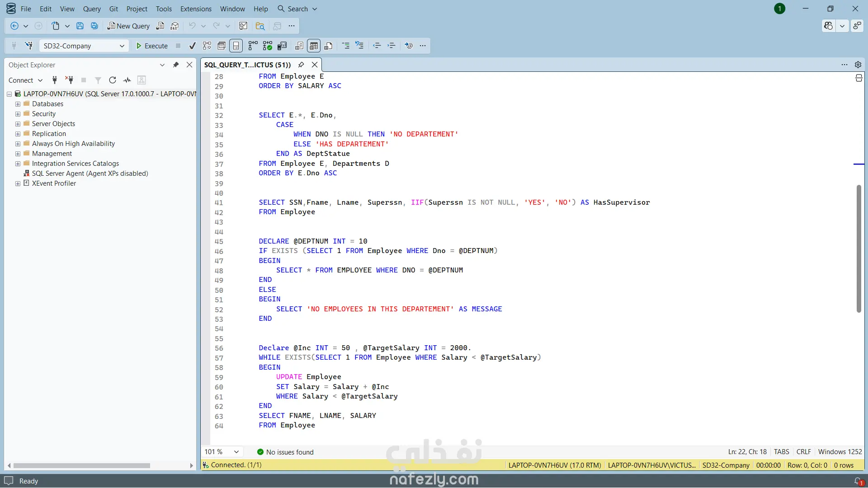The width and height of the screenshot is (868, 488).
Task: Switch output to Results to File
Action: point(329,46)
